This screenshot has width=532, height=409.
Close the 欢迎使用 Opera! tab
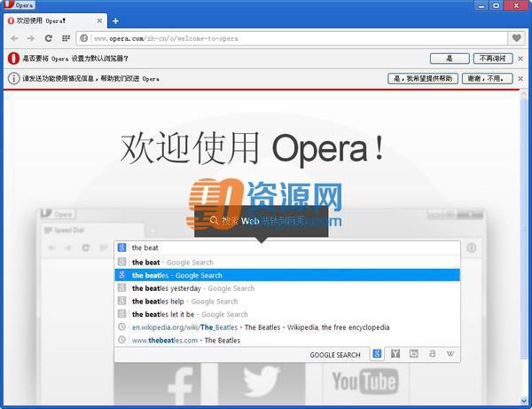(x=99, y=20)
